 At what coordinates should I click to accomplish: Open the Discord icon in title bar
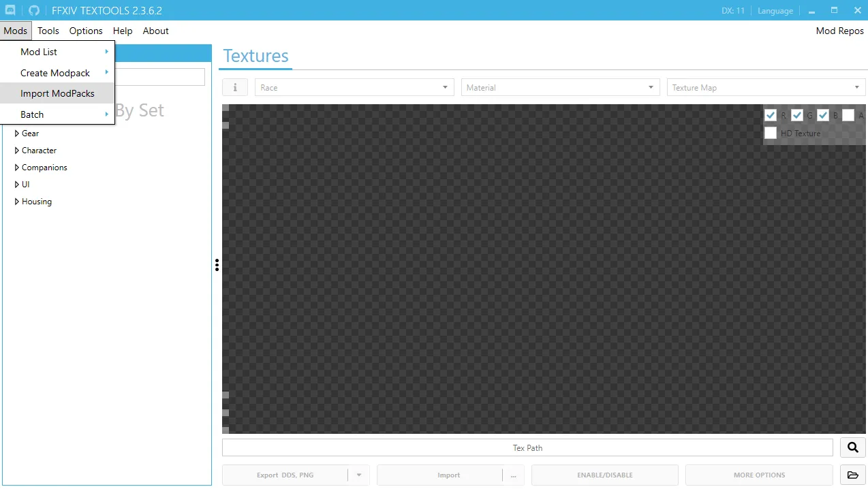click(11, 11)
